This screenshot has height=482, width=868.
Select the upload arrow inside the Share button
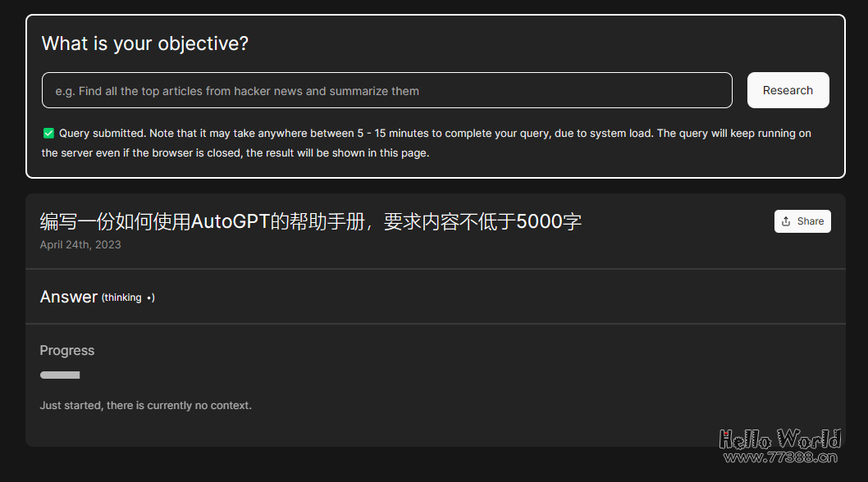click(x=785, y=221)
